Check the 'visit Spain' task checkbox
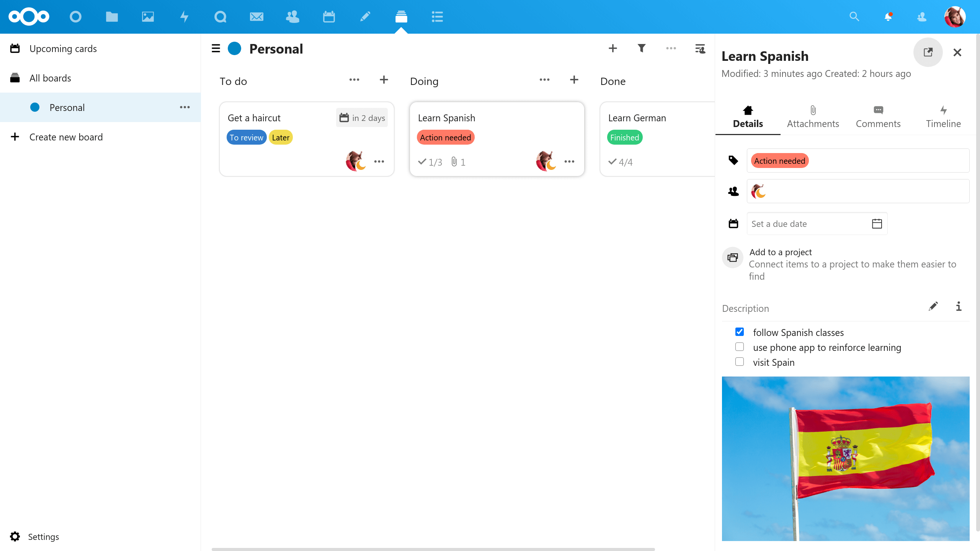This screenshot has height=551, width=980. pyautogui.click(x=740, y=362)
